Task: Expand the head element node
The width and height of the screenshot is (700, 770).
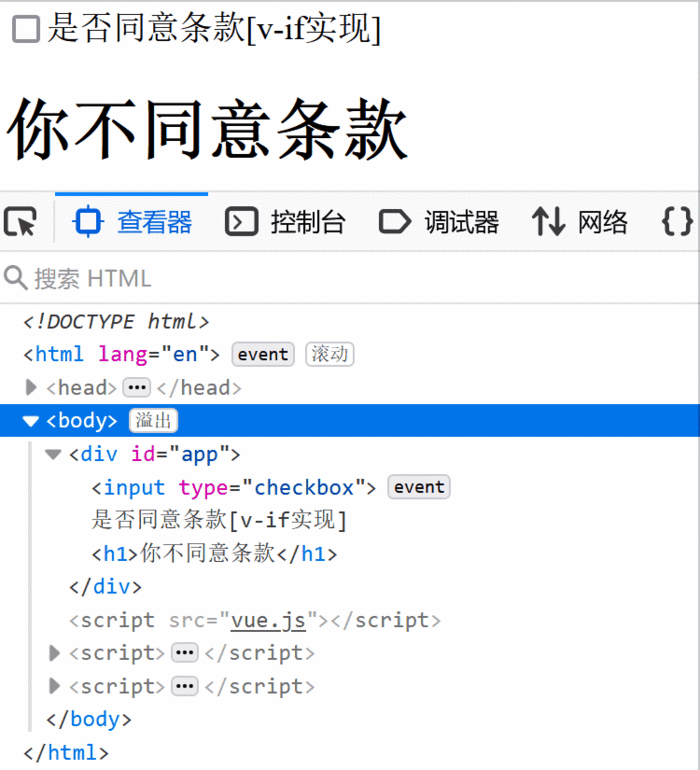Action: point(31,387)
